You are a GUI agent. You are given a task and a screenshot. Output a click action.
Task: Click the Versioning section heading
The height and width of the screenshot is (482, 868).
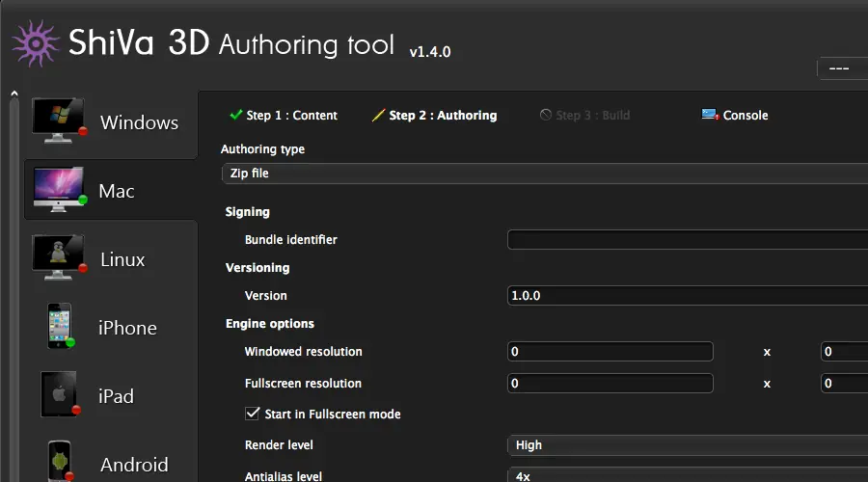(x=258, y=268)
